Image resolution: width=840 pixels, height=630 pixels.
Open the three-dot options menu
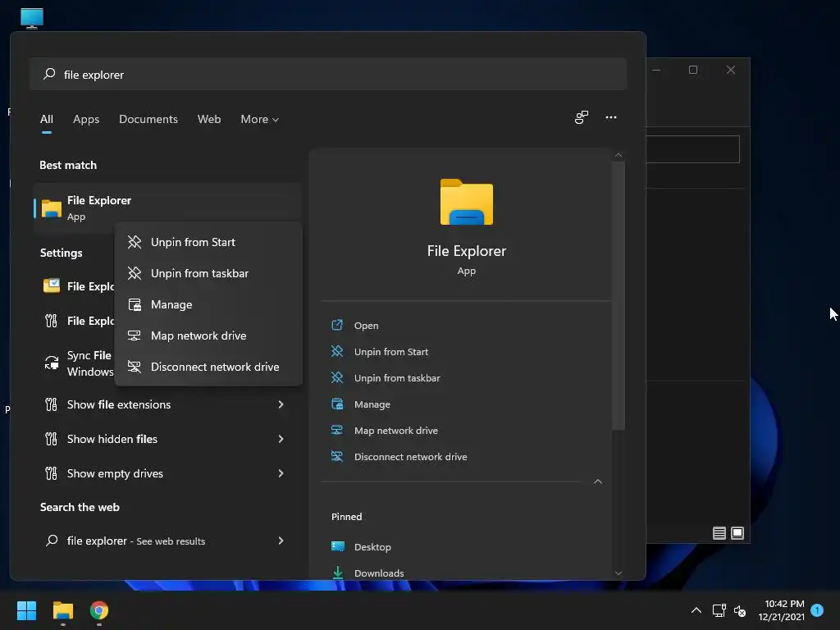point(610,117)
